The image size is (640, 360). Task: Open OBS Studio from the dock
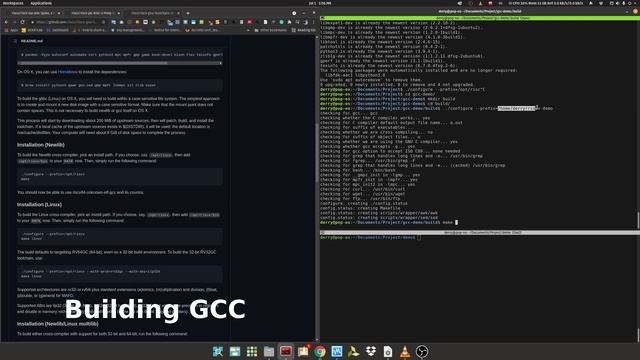(x=422, y=351)
